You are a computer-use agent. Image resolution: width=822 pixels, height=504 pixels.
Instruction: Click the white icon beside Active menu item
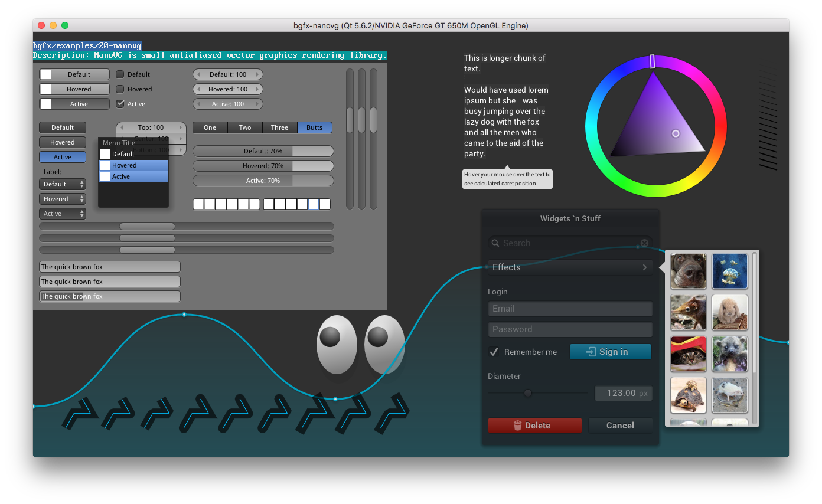[105, 176]
